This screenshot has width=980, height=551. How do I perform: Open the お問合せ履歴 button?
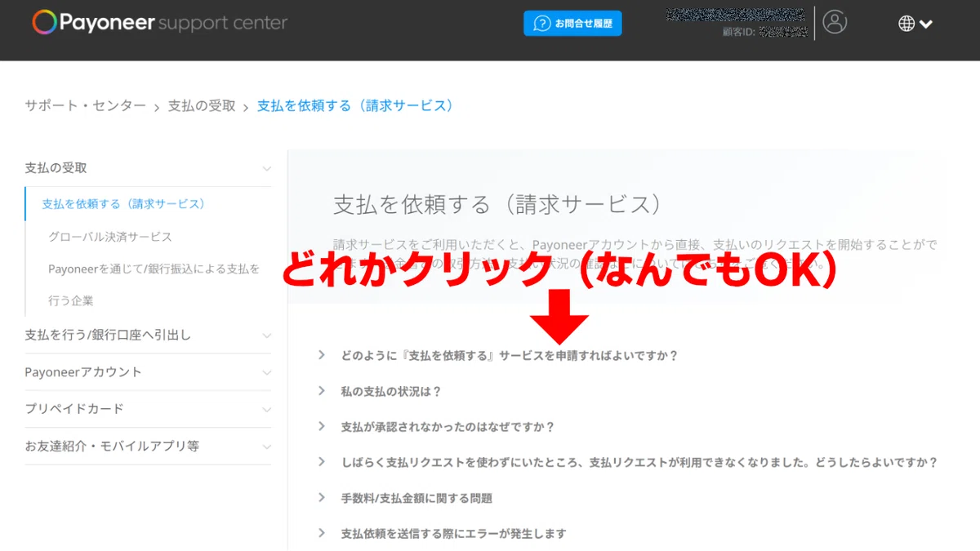(x=572, y=24)
